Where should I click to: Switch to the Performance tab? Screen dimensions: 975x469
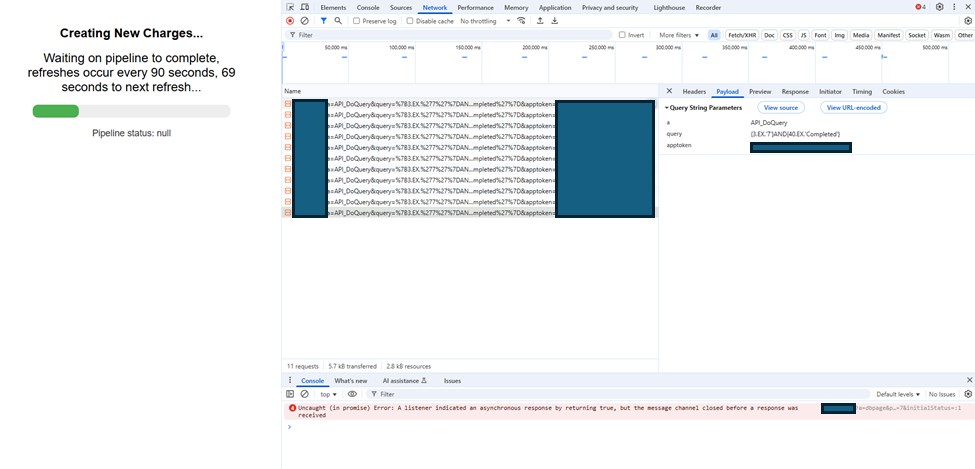click(475, 7)
